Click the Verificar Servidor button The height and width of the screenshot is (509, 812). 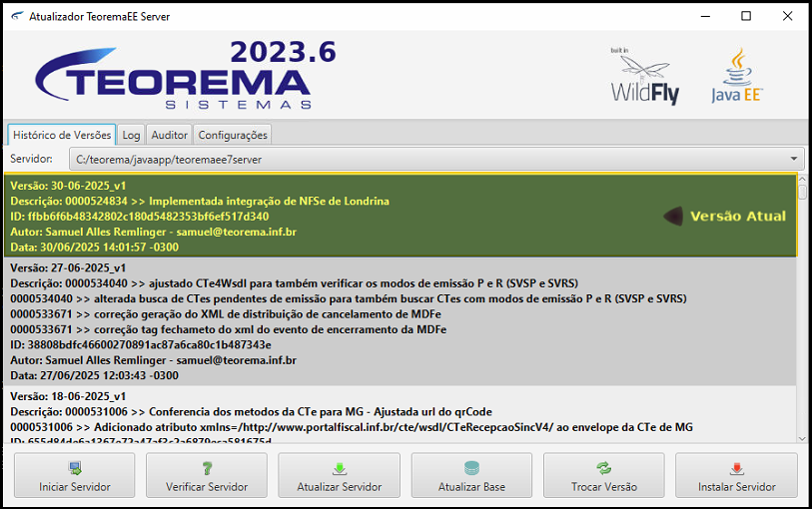tap(207, 475)
